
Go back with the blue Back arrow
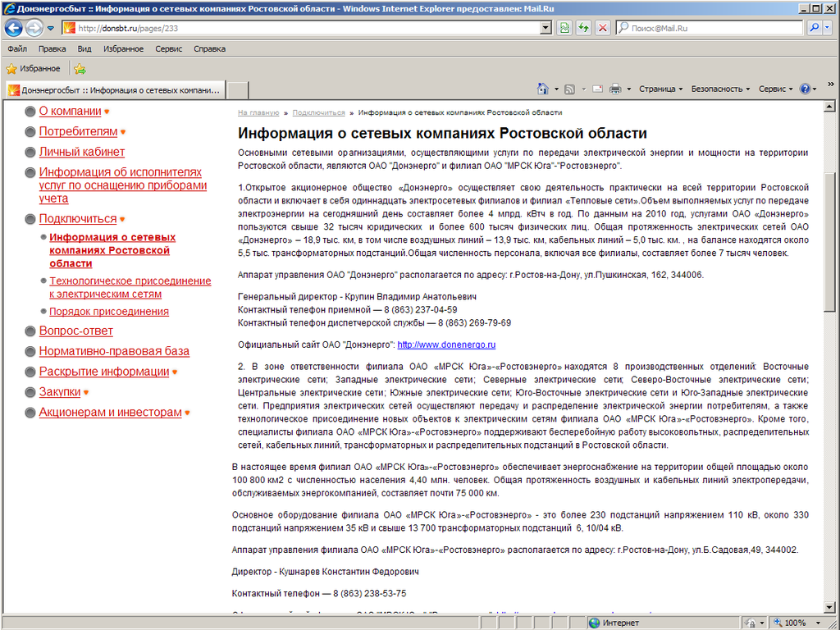click(14, 28)
